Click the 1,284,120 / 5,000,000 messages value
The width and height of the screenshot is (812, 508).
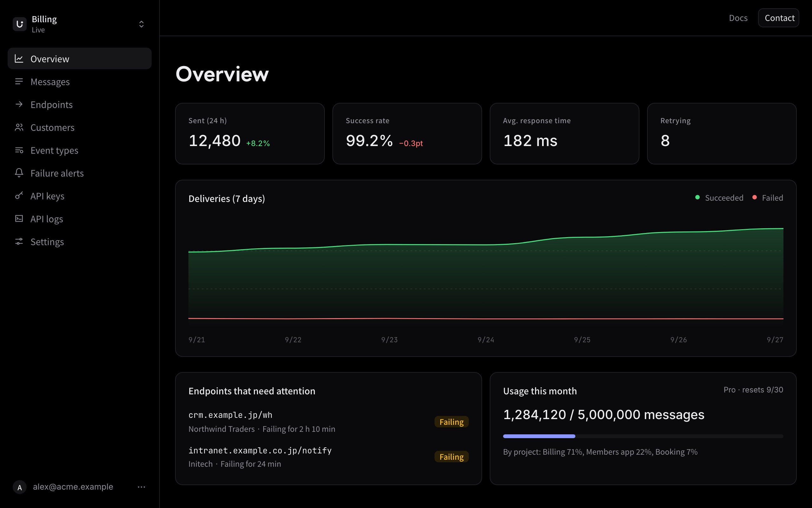tap(604, 415)
